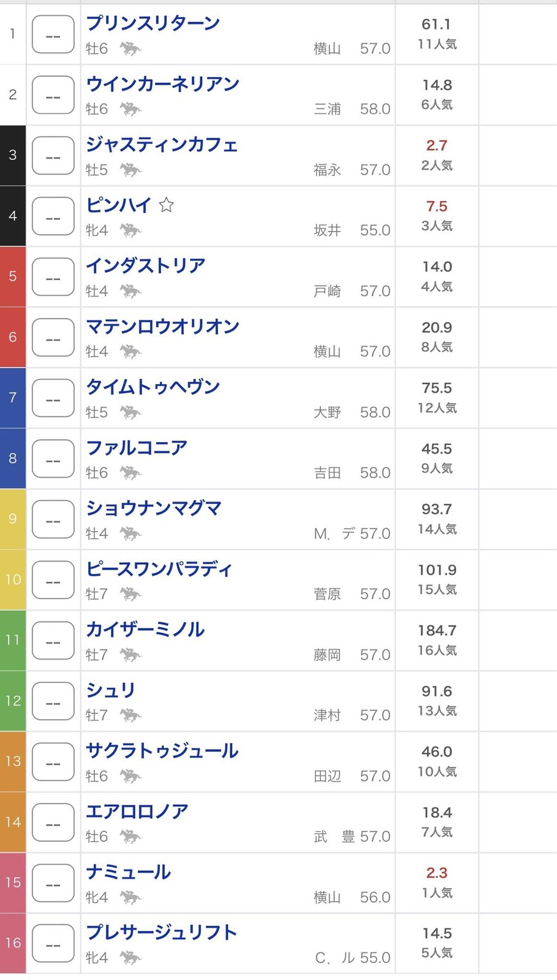This screenshot has height=980, width=557.
Task: Open horse page for マテンロウオリオン
Action: pos(162,326)
